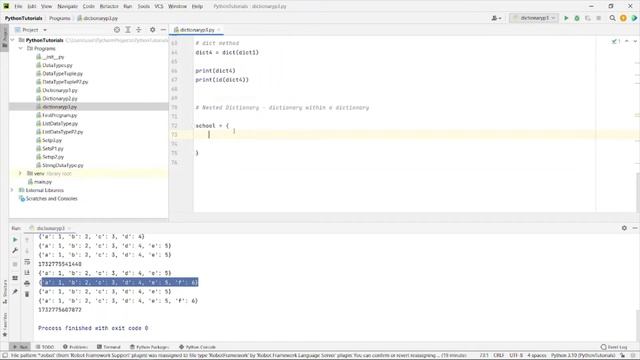Click the print icon in Run console
The height and width of the screenshot is (360, 640).
click(27, 283)
